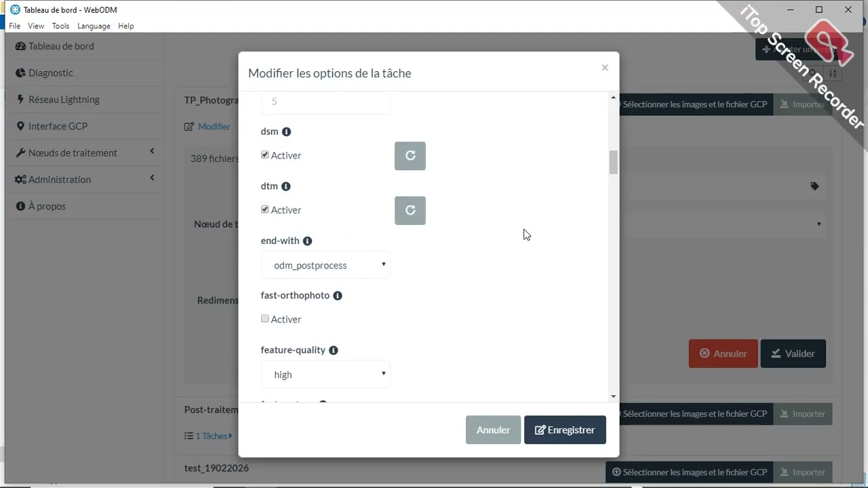Click the À propos info icon
868x488 pixels.
pos(20,206)
